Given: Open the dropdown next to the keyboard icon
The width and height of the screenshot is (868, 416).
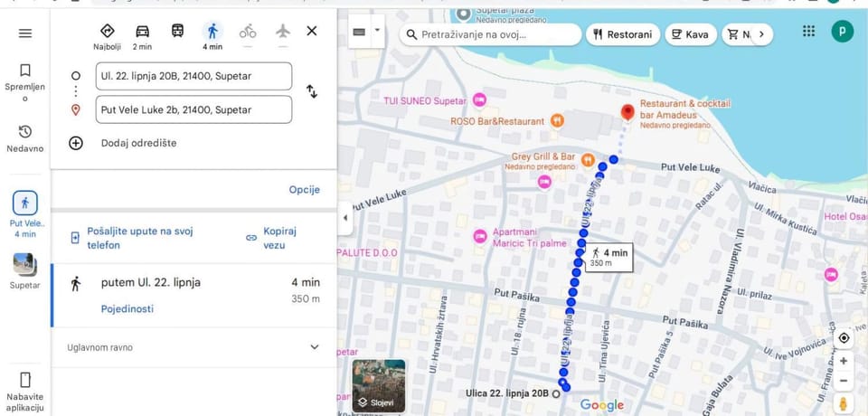Looking at the screenshot, I should click(x=377, y=31).
